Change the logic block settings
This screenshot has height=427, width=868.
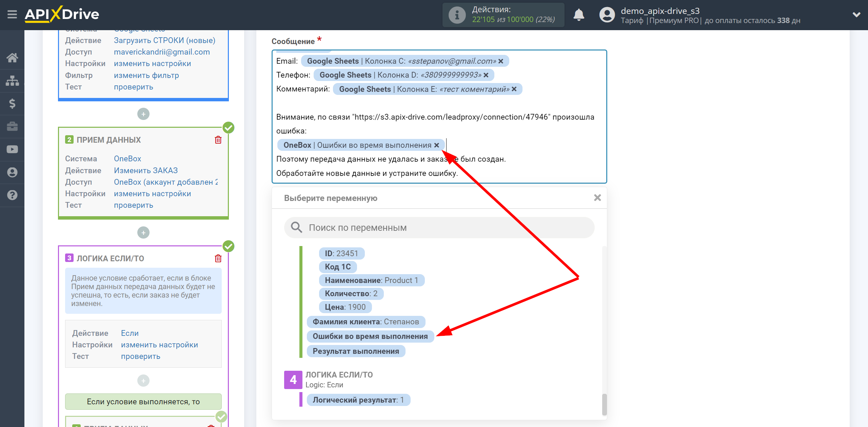tap(159, 345)
